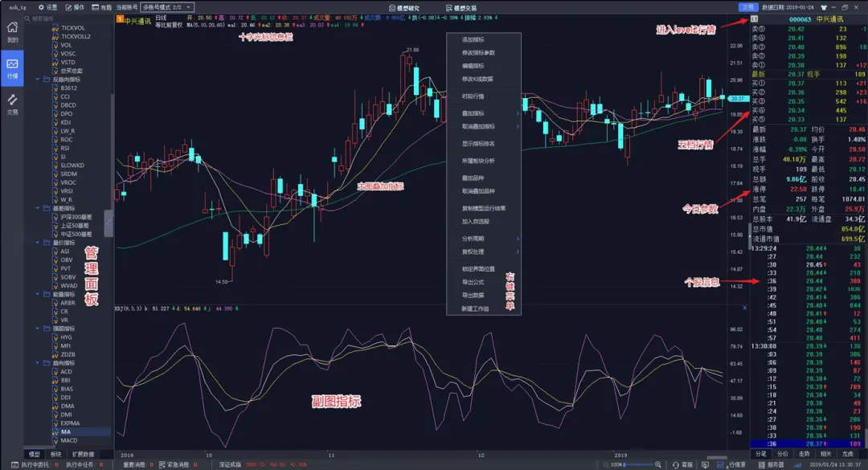
Task: Collapse the 能量指标 folder
Action: tap(38, 294)
